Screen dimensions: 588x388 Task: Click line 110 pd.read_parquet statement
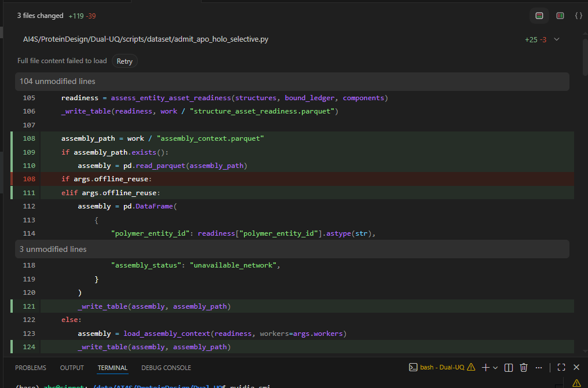coord(162,166)
